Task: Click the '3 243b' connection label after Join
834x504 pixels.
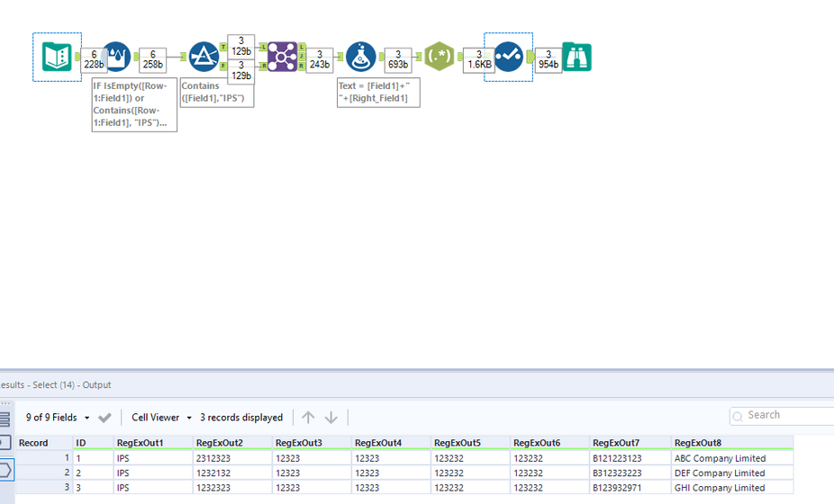Action: click(319, 60)
